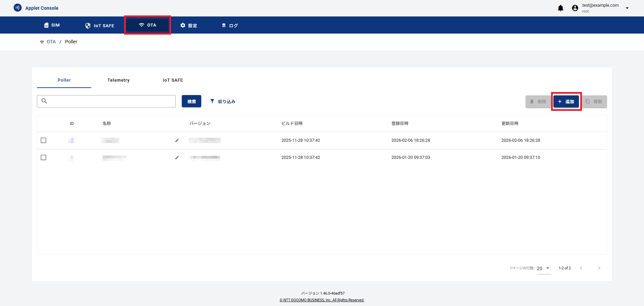This screenshot has width=644, height=306.
Task: Switch to the Telemetry tab
Action: [118, 80]
